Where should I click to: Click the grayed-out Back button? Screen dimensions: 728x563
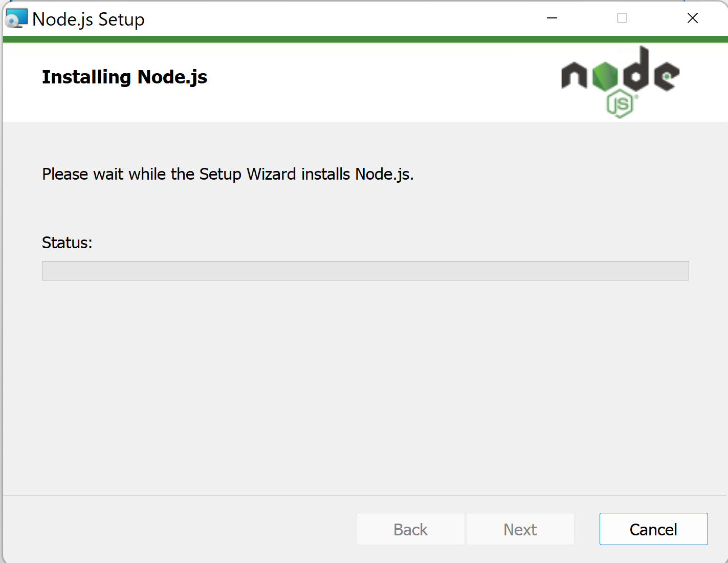point(411,529)
